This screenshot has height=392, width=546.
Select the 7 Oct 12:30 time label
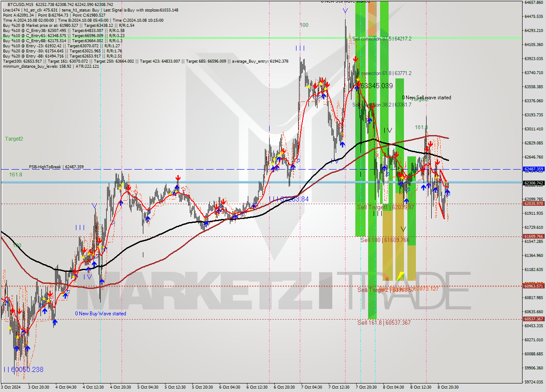(x=339, y=387)
